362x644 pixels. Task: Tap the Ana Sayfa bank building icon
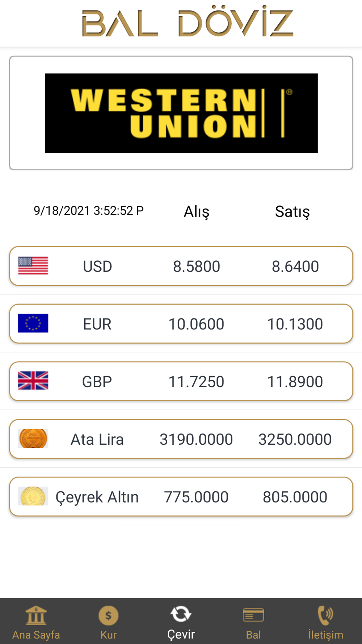click(x=36, y=615)
